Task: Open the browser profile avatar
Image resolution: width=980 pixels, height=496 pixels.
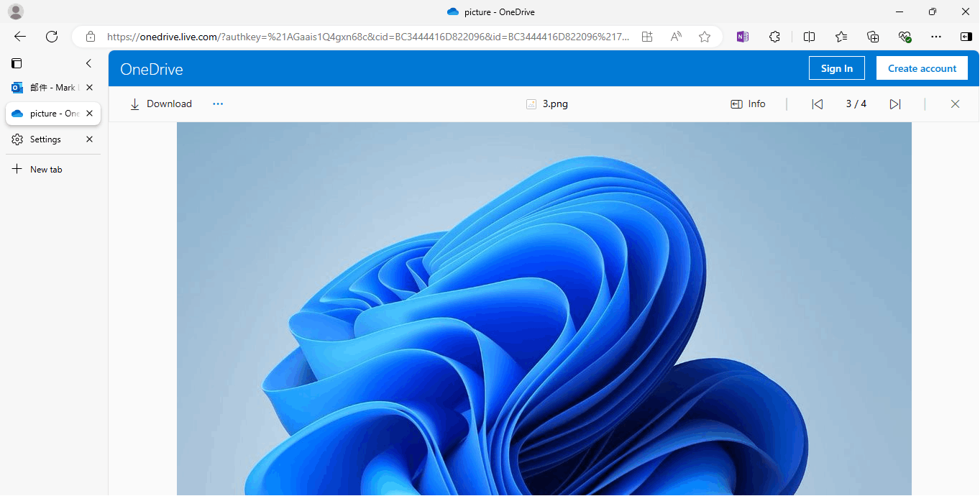Action: point(15,12)
